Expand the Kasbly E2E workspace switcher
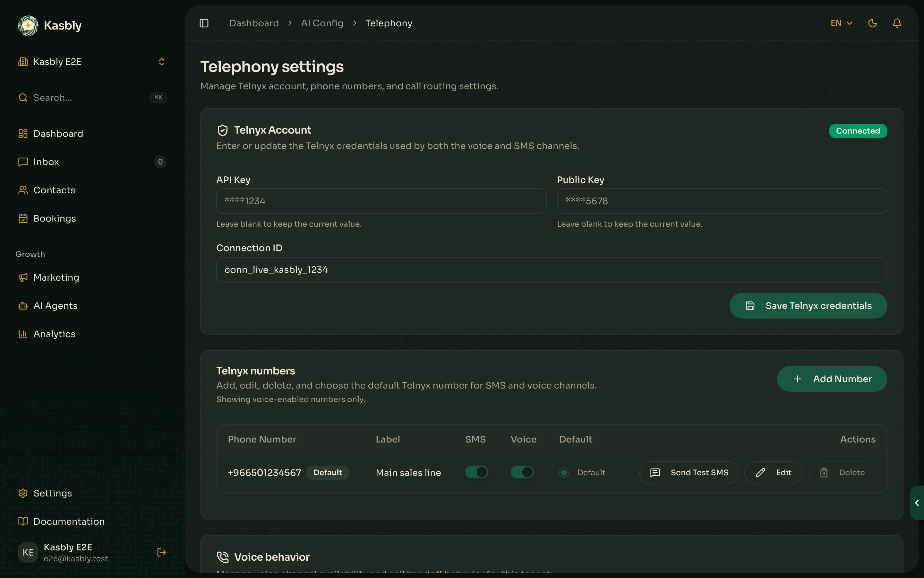 pos(92,62)
